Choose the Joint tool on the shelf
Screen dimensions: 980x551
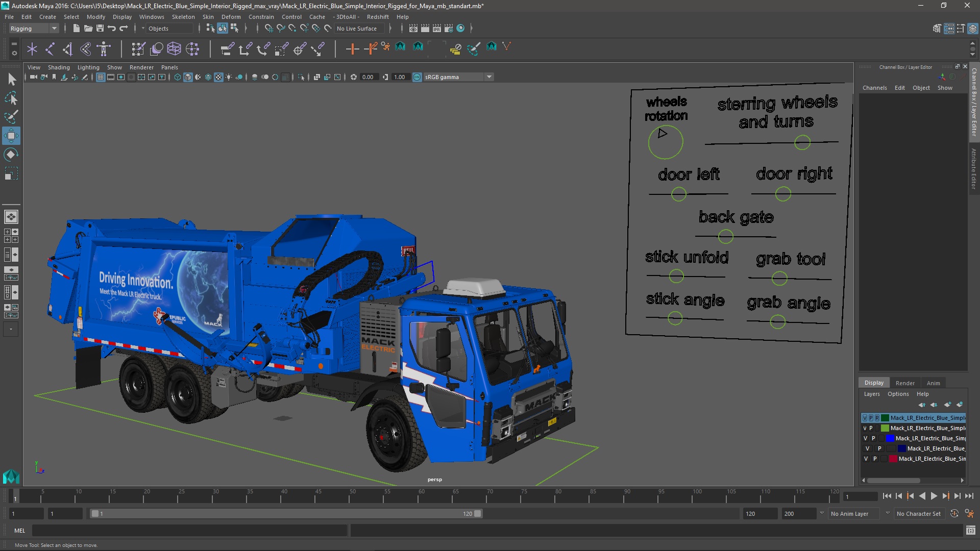coord(50,49)
